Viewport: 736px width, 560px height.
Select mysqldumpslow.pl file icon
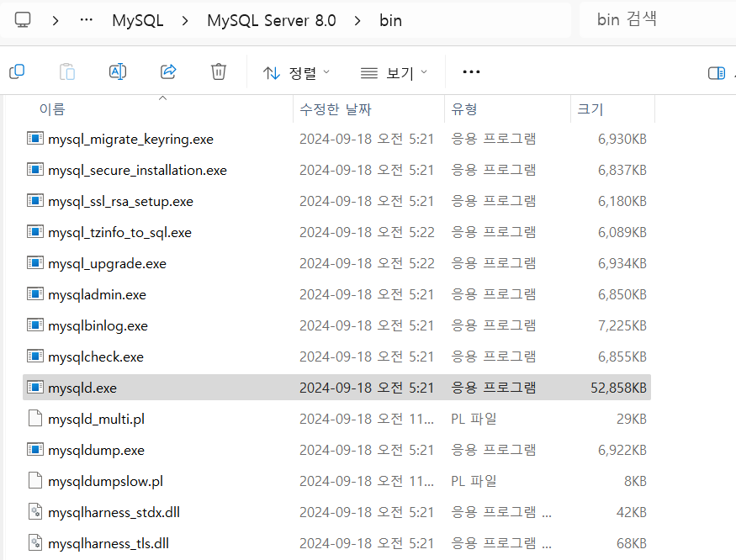[x=35, y=481]
